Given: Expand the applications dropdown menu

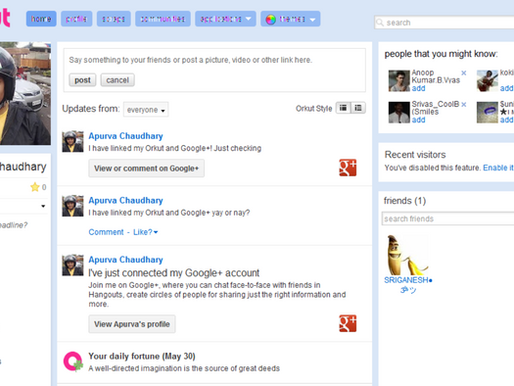Looking at the screenshot, I should [x=225, y=19].
